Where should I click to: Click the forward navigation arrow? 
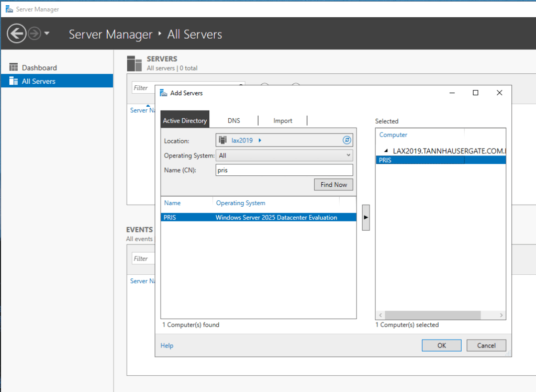(35, 34)
